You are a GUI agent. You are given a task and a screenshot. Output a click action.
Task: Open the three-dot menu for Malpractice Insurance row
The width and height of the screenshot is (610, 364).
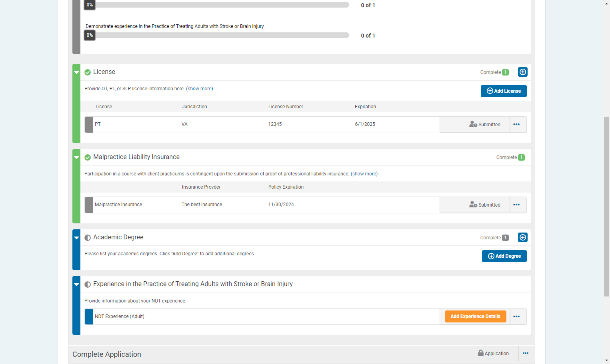tap(516, 205)
